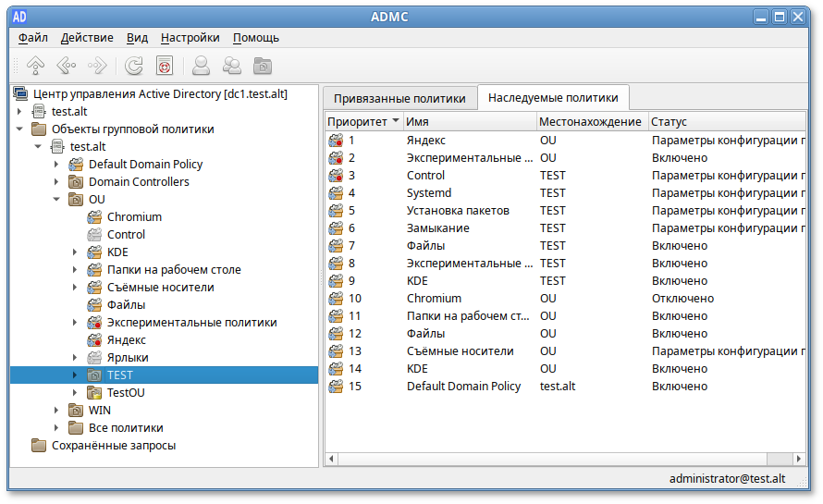Click the group of users toolbar icon
Viewport: 823px width, 504px height.
[232, 66]
